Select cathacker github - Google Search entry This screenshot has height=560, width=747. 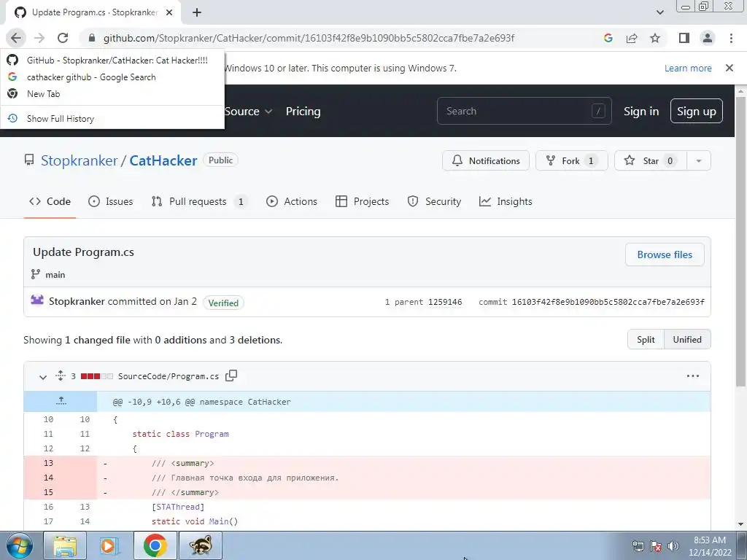[112, 77]
